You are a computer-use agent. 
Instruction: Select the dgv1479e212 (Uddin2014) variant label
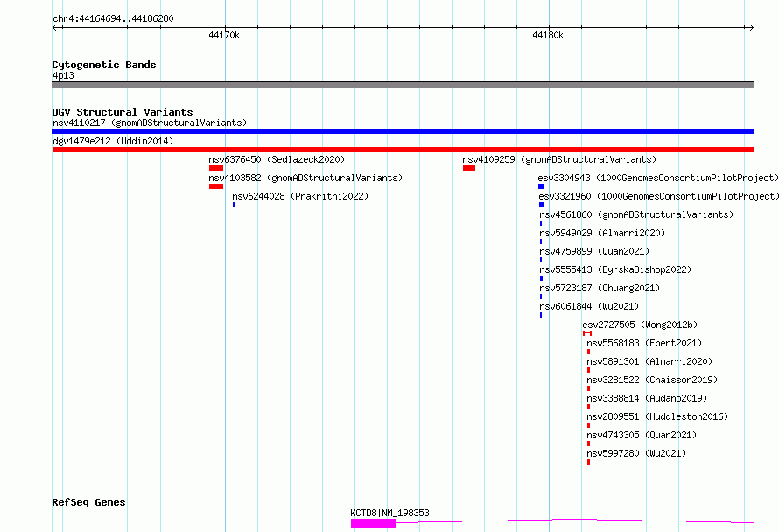[113, 141]
